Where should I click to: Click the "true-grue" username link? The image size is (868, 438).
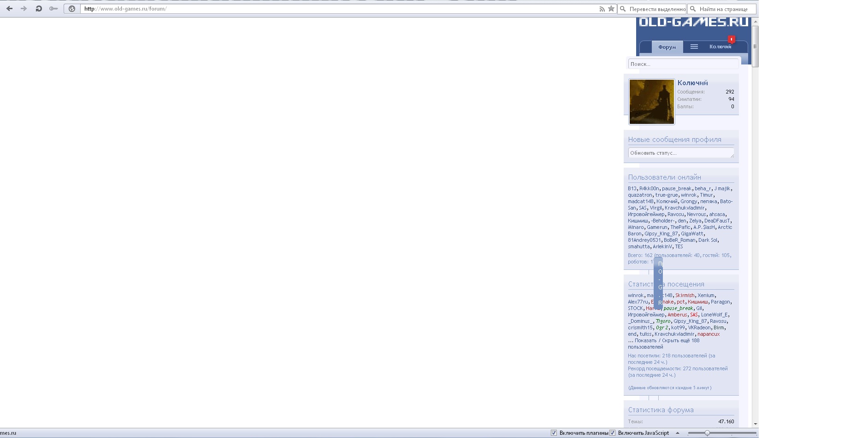(667, 195)
